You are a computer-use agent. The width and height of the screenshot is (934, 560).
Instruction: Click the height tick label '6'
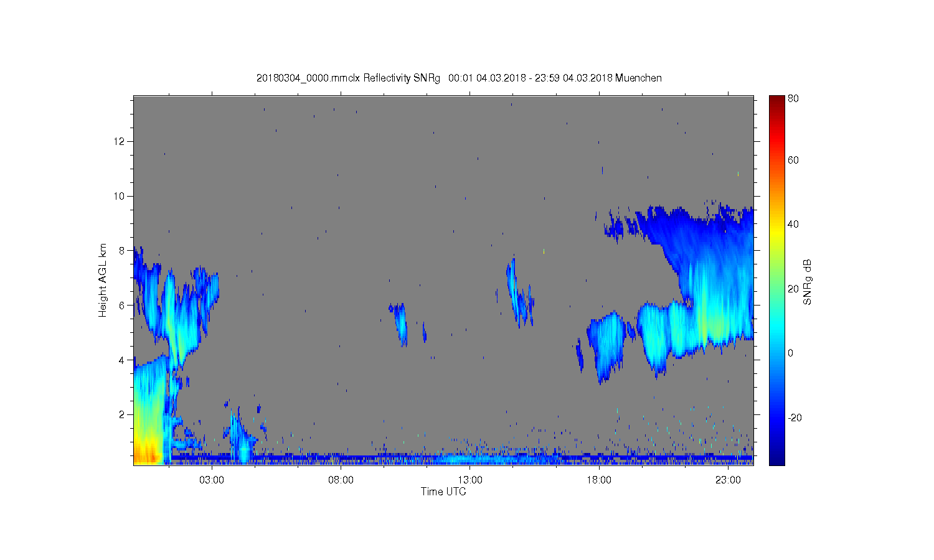123,305
